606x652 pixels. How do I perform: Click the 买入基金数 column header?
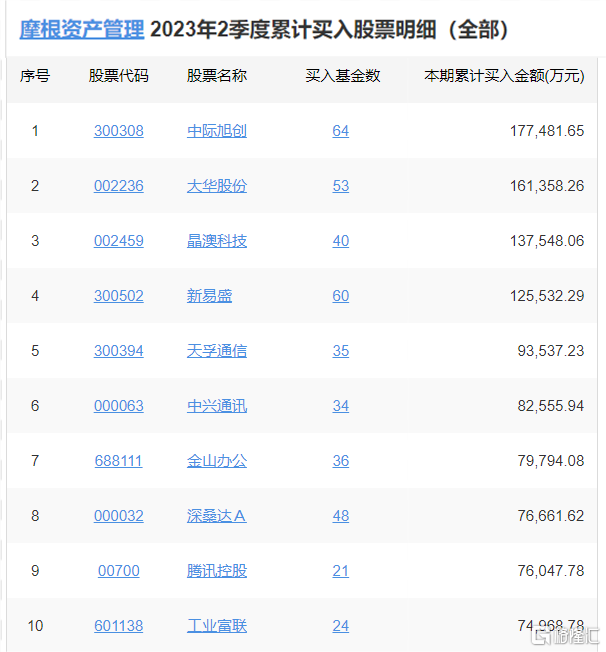coord(343,76)
